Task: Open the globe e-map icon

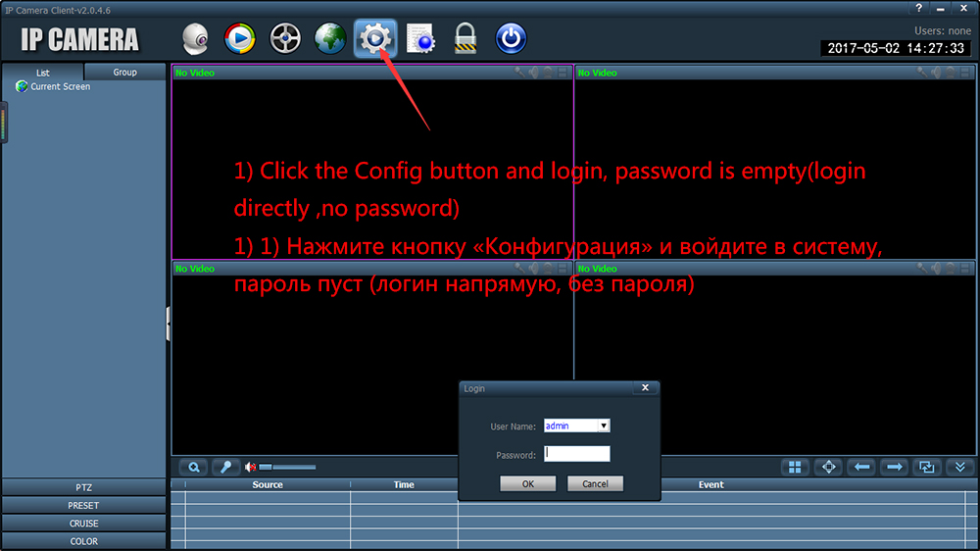Action: coord(330,39)
